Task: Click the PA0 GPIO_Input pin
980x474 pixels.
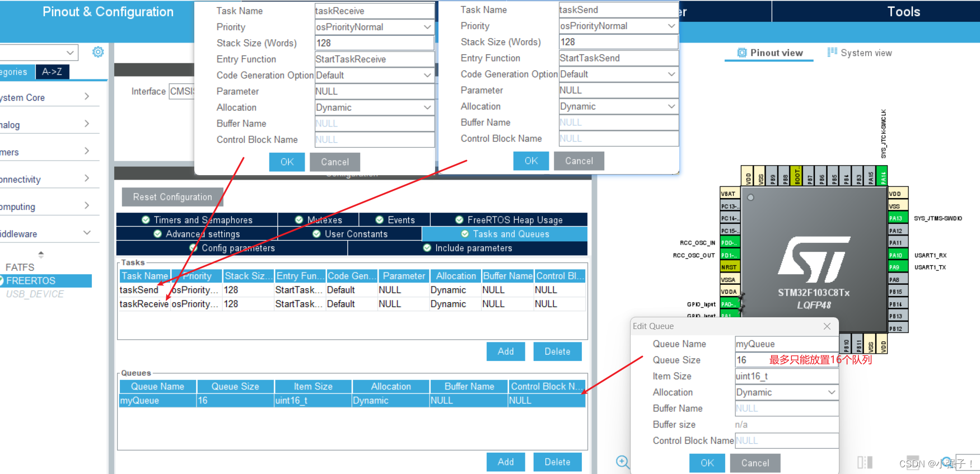Action: (730, 304)
